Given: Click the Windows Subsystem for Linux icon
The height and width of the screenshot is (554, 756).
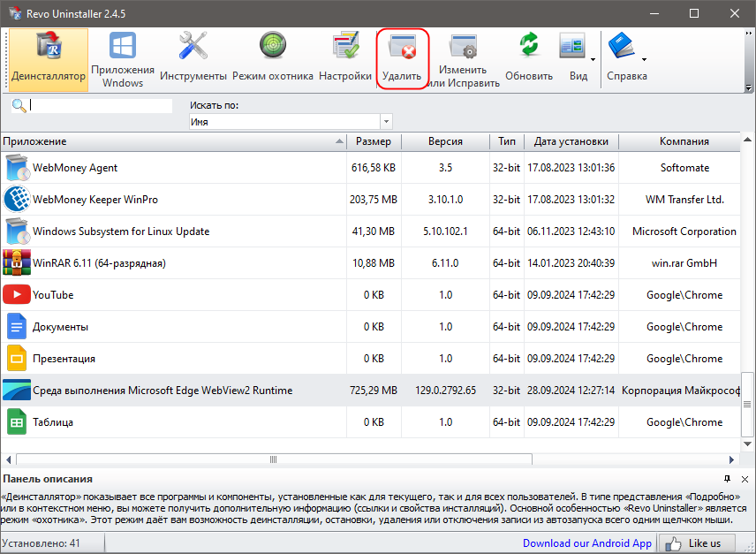Looking at the screenshot, I should (17, 231).
